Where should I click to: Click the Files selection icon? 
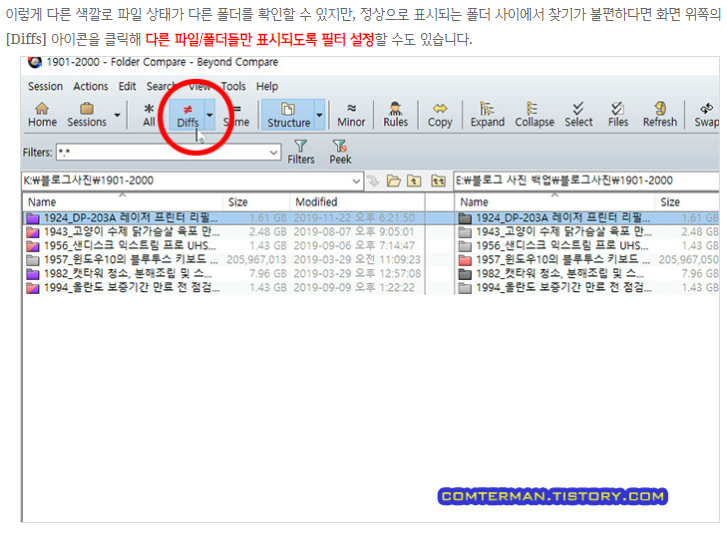pyautogui.click(x=618, y=114)
